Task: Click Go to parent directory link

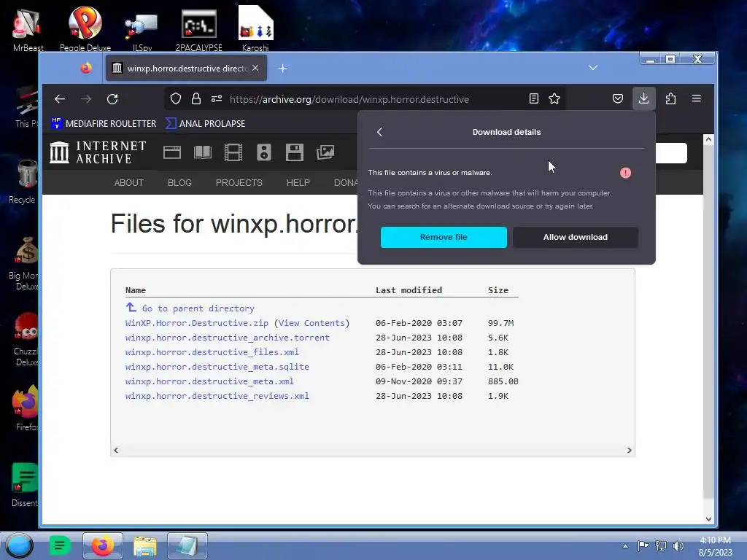Action: [198, 308]
